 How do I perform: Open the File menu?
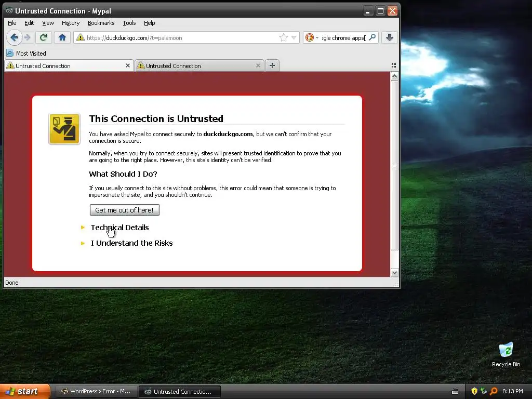(12, 23)
